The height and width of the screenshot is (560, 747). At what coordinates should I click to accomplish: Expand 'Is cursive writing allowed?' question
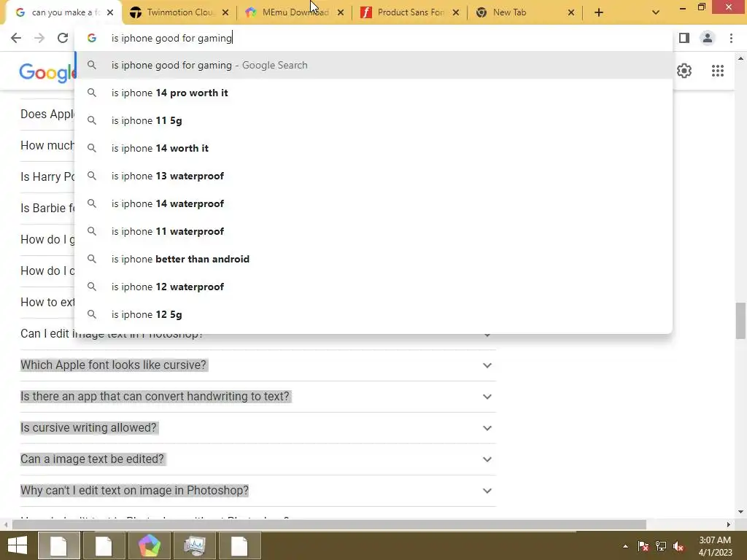[258, 428]
